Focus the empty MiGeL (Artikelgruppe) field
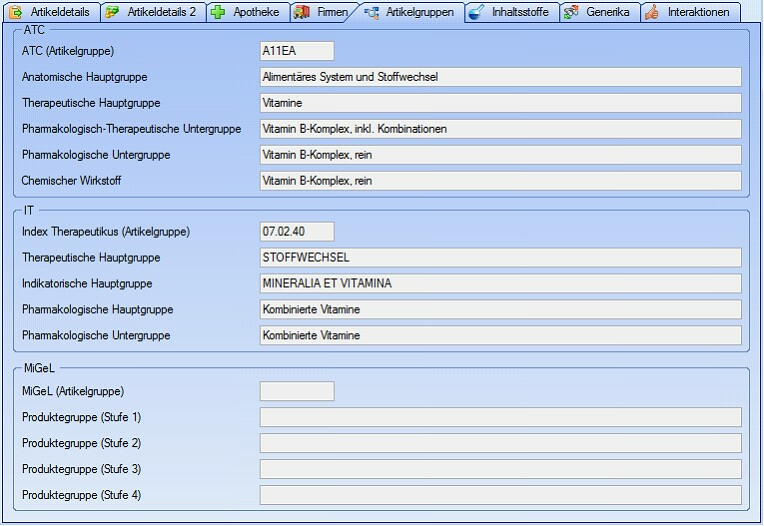 point(297,391)
